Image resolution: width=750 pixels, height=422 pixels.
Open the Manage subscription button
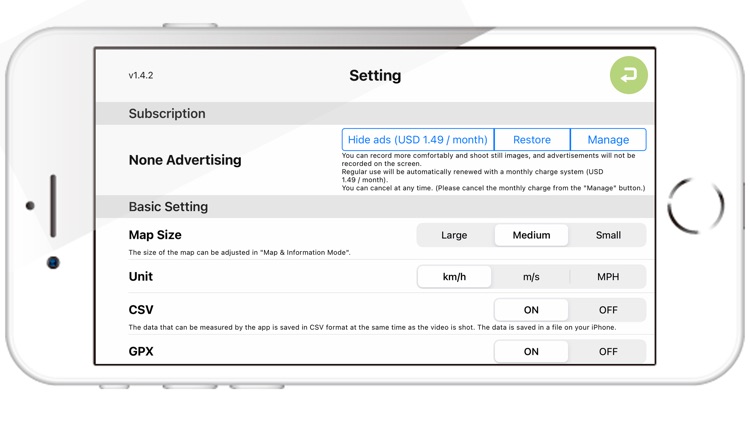click(x=608, y=139)
